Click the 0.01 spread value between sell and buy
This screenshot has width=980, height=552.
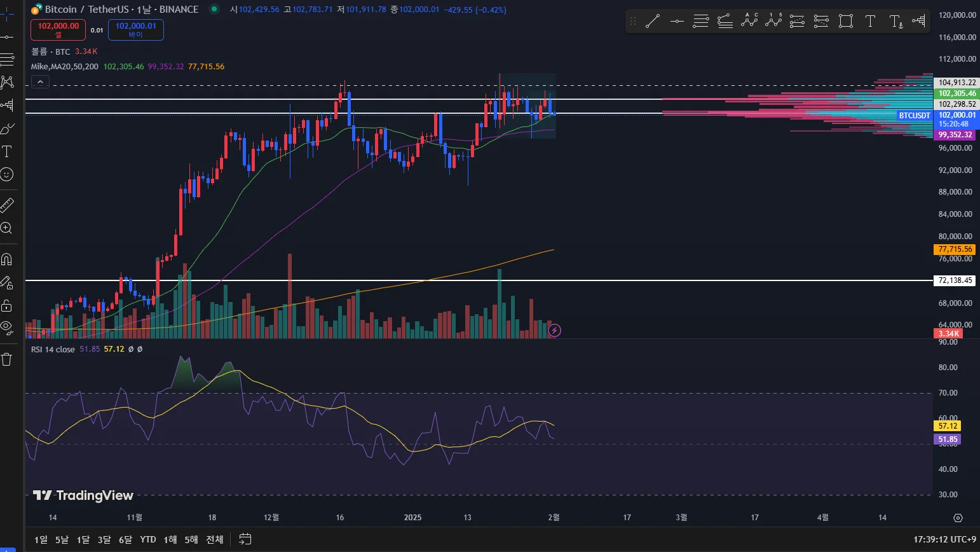(x=97, y=31)
